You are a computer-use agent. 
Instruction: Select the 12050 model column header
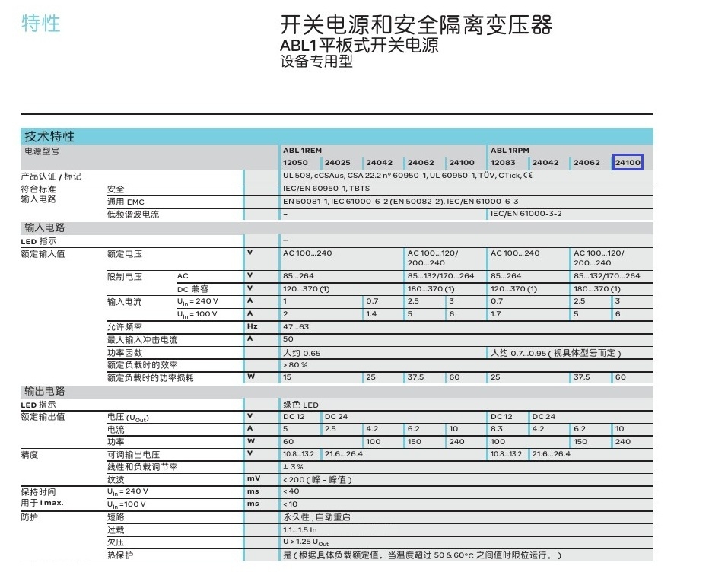click(x=295, y=162)
